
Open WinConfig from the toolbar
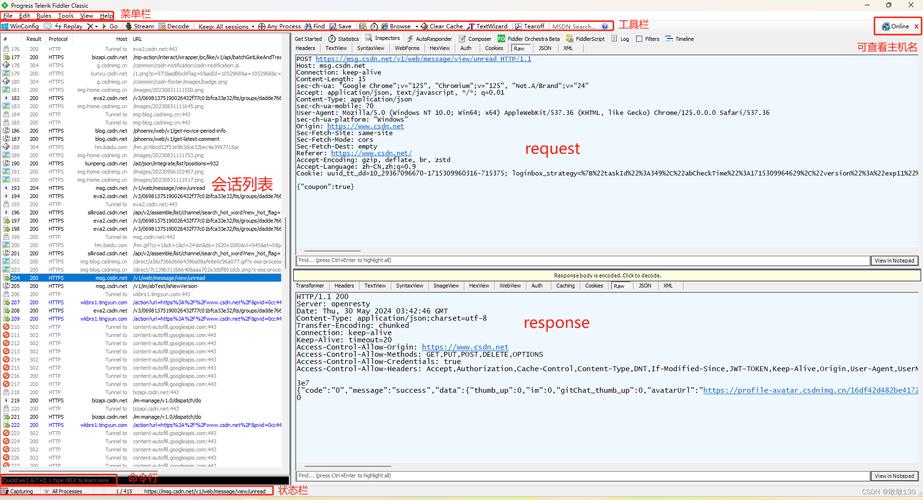[x=21, y=27]
